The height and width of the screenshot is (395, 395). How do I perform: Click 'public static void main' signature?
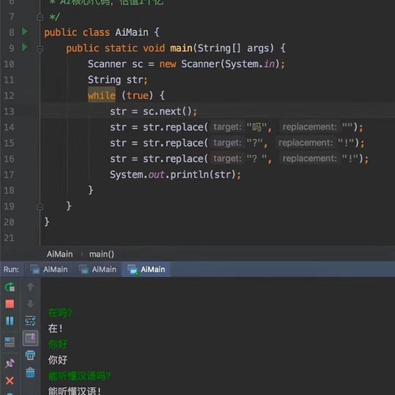(176, 48)
